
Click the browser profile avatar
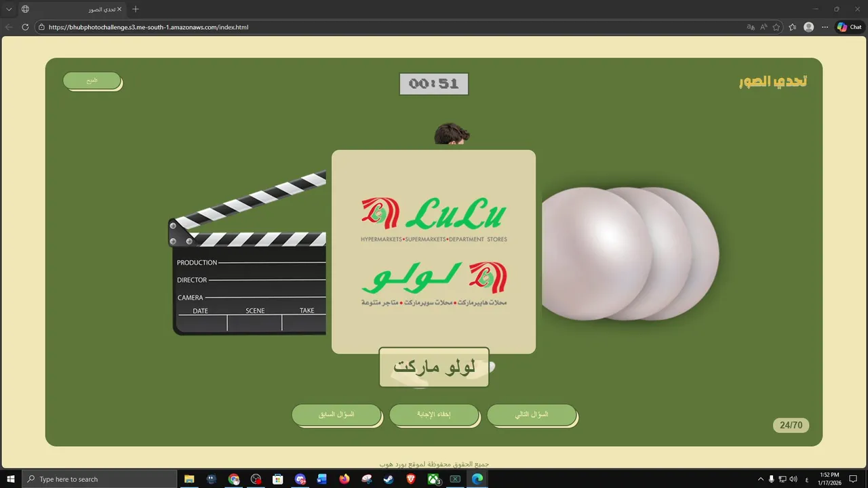[808, 27]
